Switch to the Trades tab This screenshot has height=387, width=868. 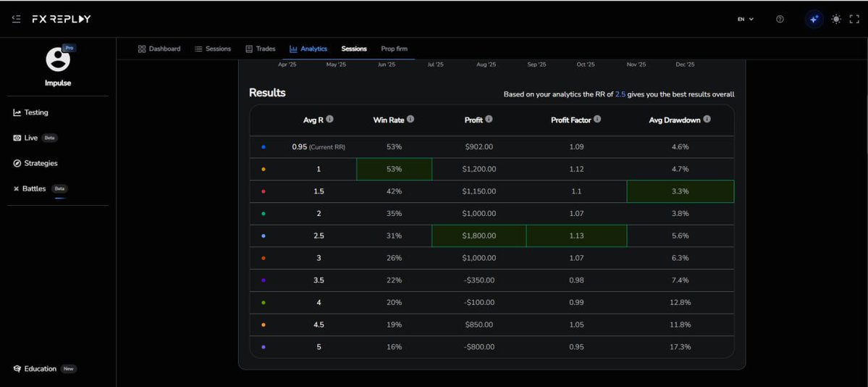pyautogui.click(x=261, y=49)
